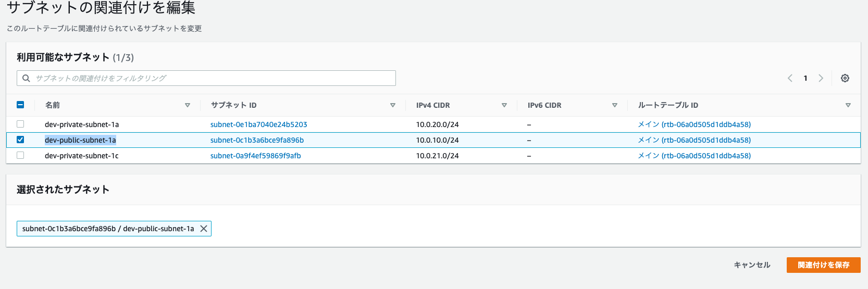Open route table link in dev-private-subnet-1a row
The image size is (868, 289).
tap(695, 124)
